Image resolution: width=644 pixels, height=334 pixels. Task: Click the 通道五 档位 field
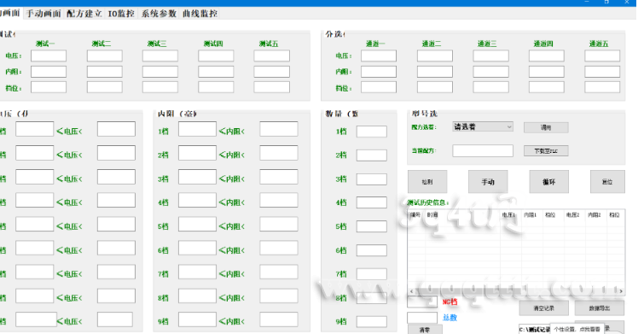tap(602, 87)
